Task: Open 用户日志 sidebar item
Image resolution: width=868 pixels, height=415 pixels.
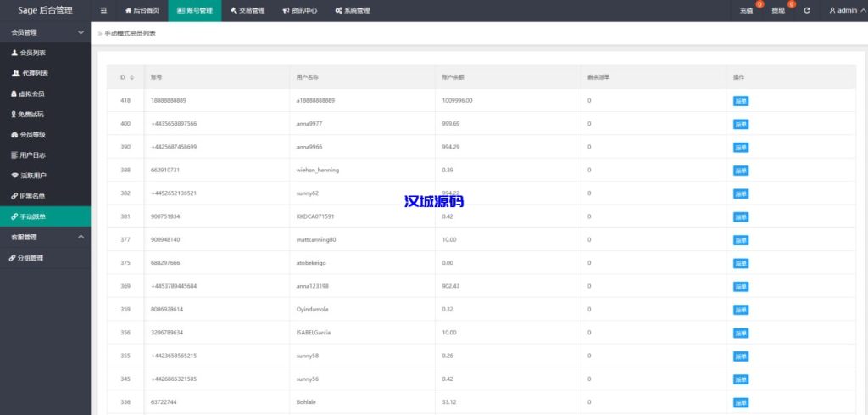Action: pos(32,154)
